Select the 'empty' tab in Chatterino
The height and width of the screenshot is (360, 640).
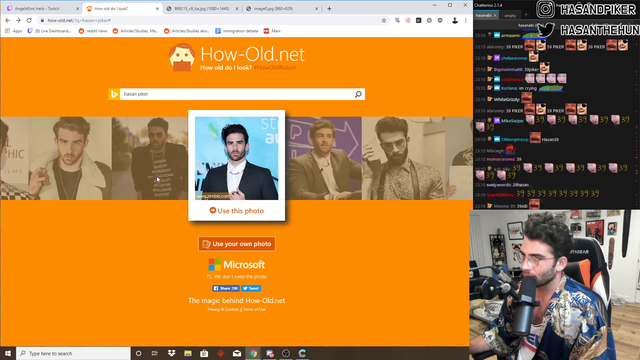510,16
